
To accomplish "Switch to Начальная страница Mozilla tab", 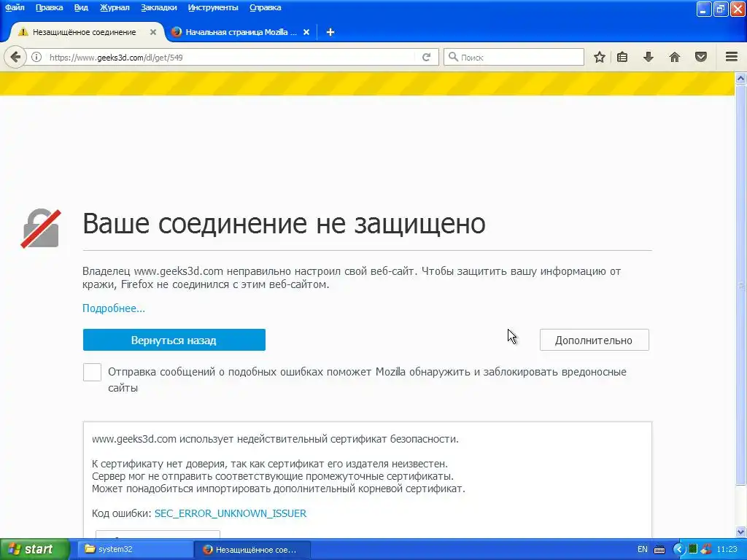I will pos(241,32).
